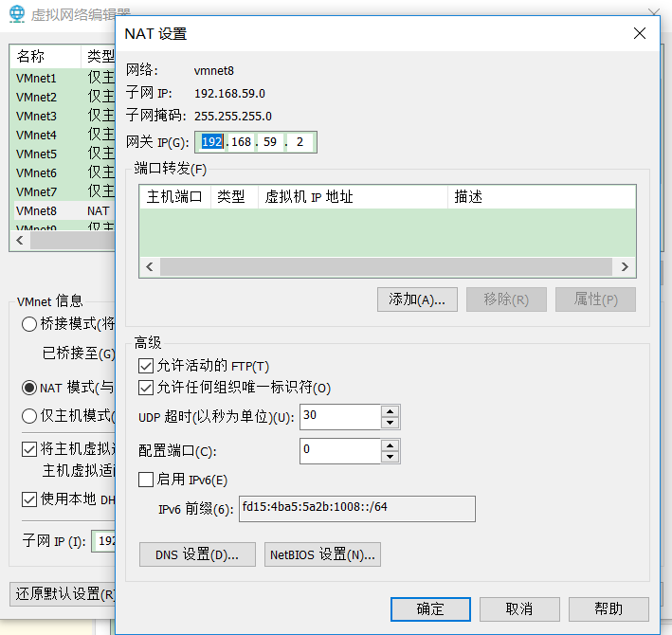Click the 取消 button

[x=519, y=608]
